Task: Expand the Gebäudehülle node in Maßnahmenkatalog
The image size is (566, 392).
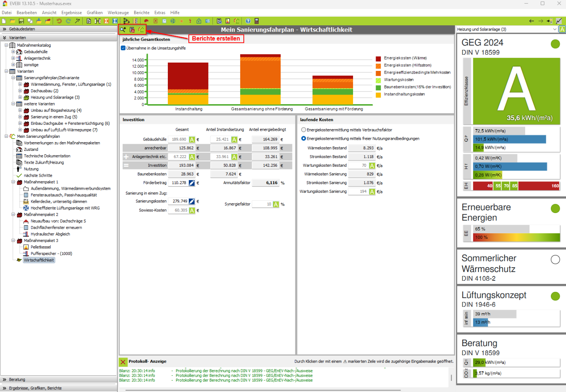Action: (13, 52)
